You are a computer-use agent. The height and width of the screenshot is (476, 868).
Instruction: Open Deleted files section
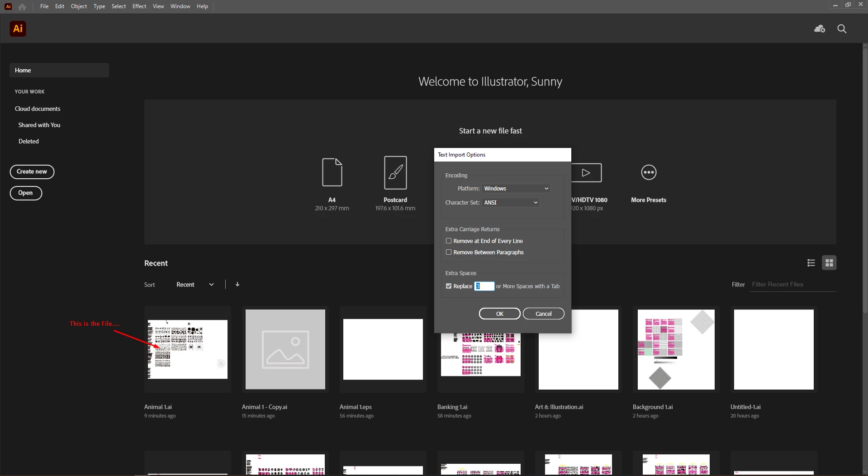[x=28, y=141]
